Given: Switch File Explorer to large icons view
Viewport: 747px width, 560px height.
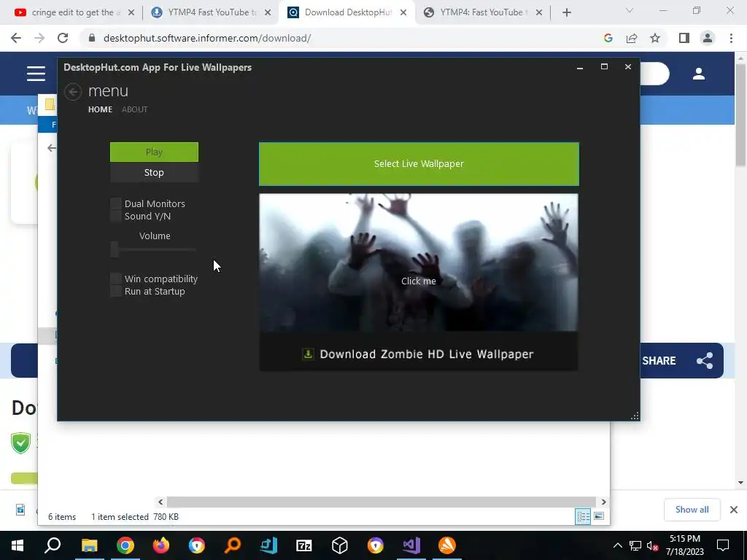Looking at the screenshot, I should [599, 516].
